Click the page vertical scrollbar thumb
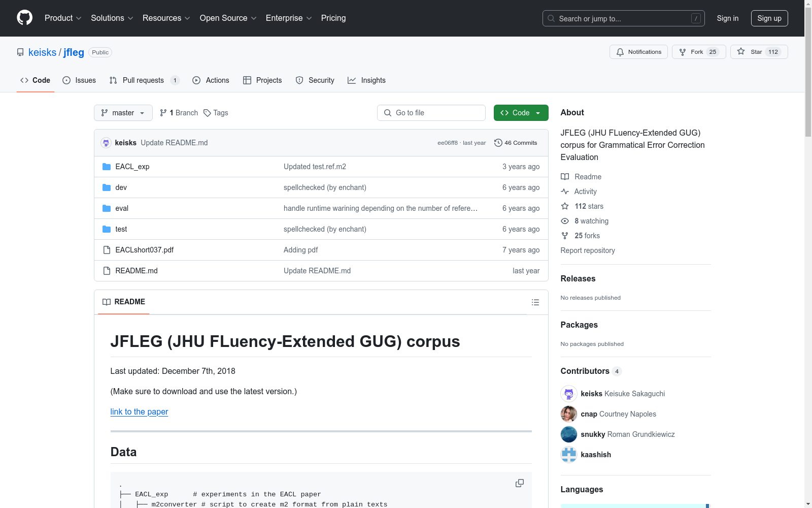 tap(808, 71)
